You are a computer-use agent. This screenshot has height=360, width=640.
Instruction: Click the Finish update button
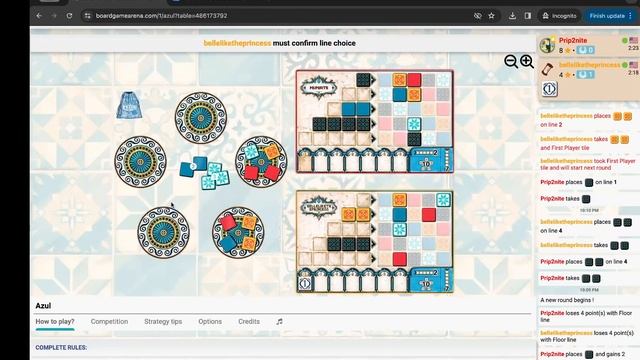click(611, 16)
